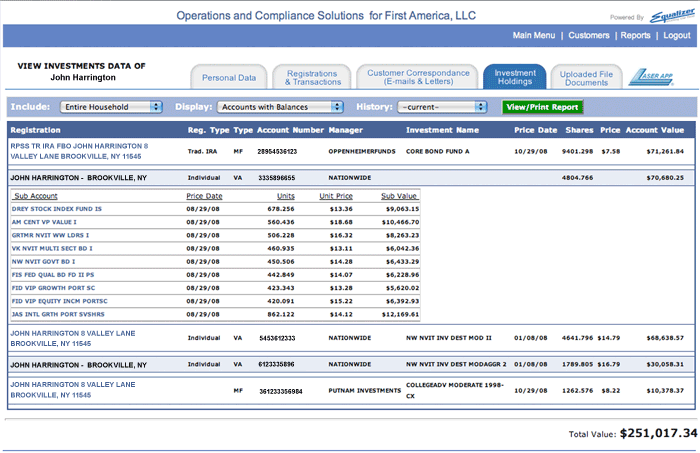Select the Customer Correspondence tab
Screen dimensions: 700x453
(x=418, y=78)
